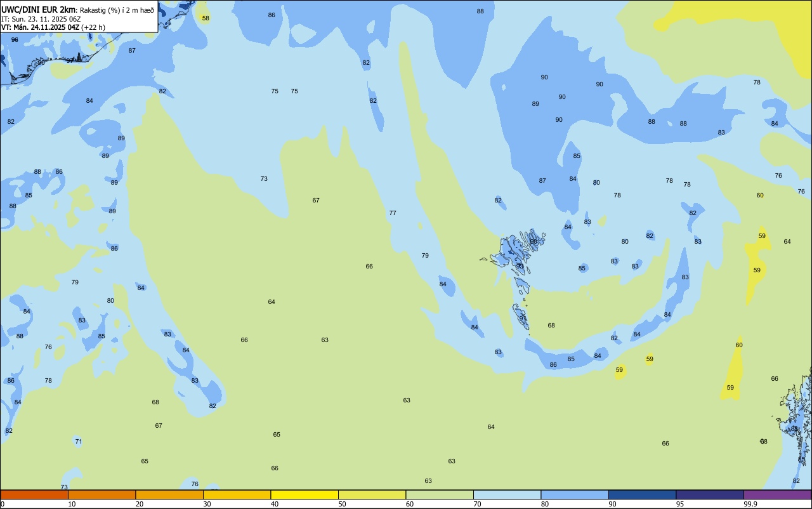The height and width of the screenshot is (509, 812).
Task: Click the dark orange 0–10 legend swatch
Action: (x=34, y=494)
